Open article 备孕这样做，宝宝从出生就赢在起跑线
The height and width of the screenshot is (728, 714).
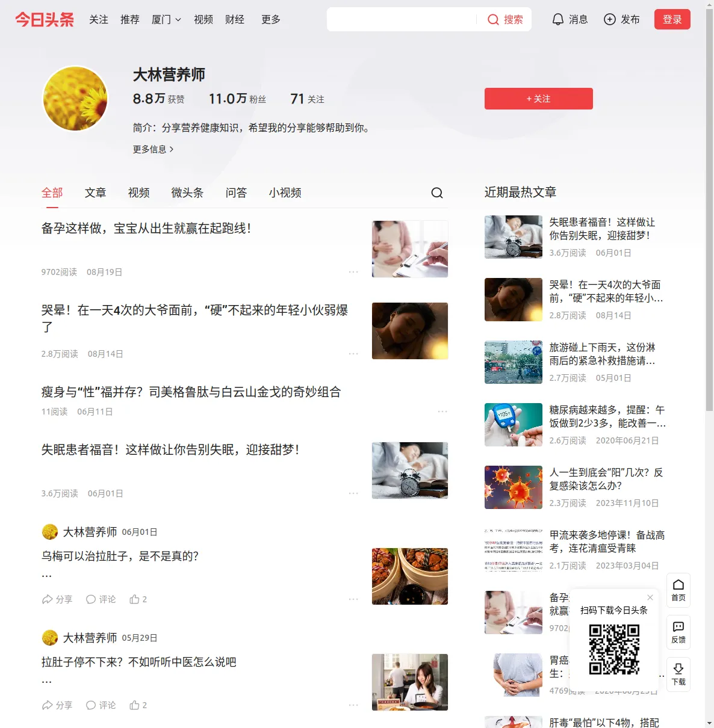[x=146, y=229]
